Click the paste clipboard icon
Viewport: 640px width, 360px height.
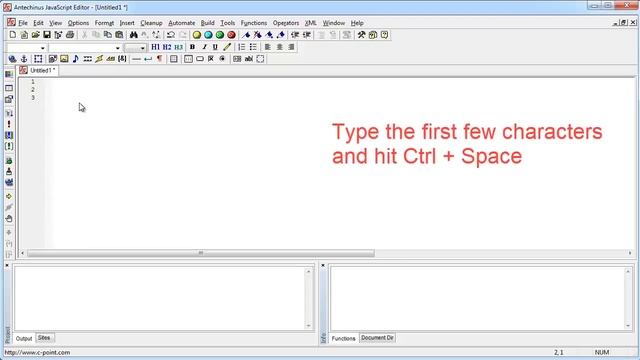tap(119, 35)
